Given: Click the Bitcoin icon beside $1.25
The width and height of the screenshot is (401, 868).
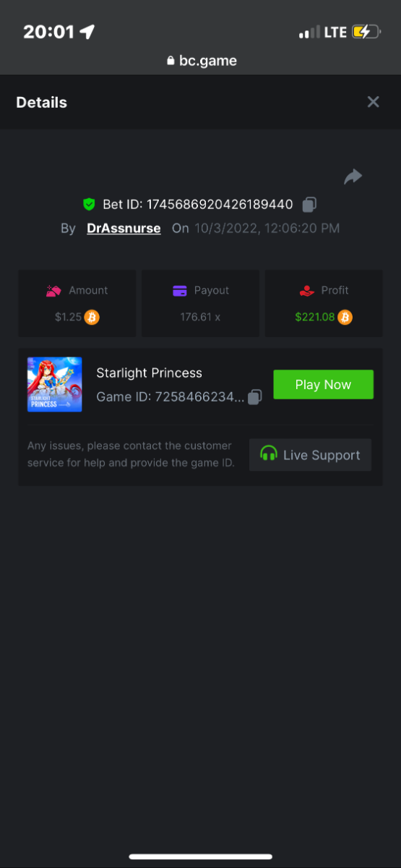Looking at the screenshot, I should pyautogui.click(x=92, y=317).
